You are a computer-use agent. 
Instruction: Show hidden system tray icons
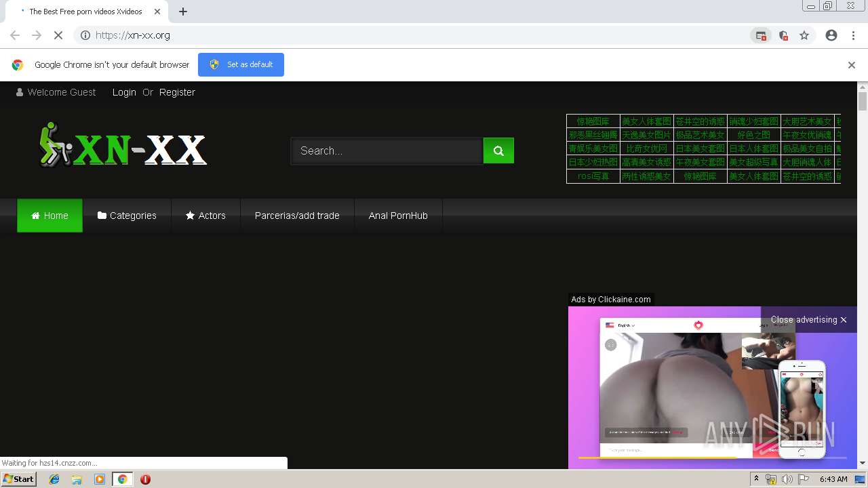(756, 479)
